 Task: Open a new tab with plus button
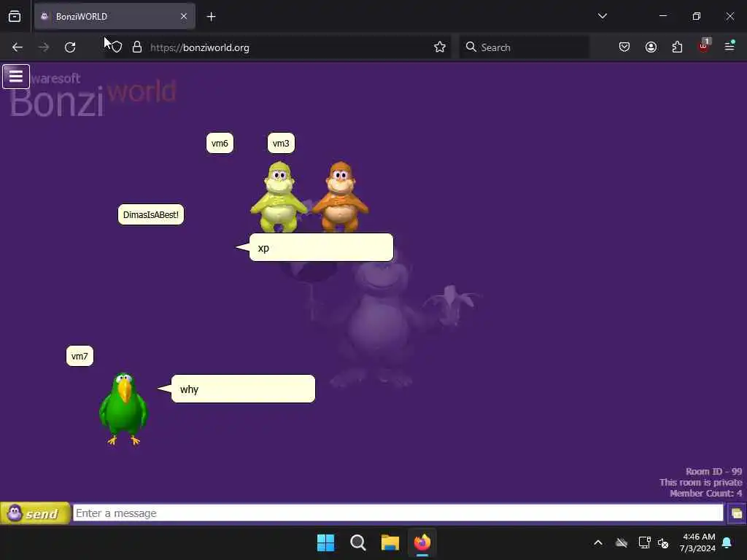tap(211, 17)
